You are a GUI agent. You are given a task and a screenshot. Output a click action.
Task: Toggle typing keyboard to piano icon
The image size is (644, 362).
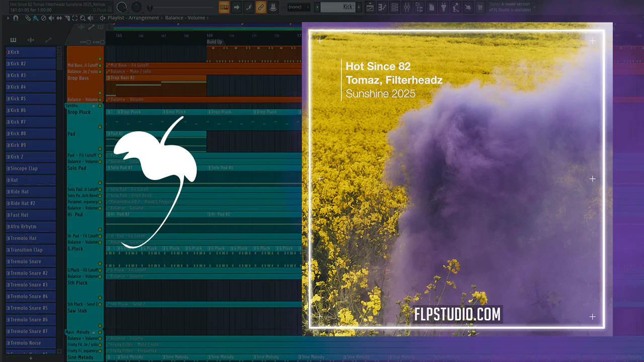(x=224, y=7)
